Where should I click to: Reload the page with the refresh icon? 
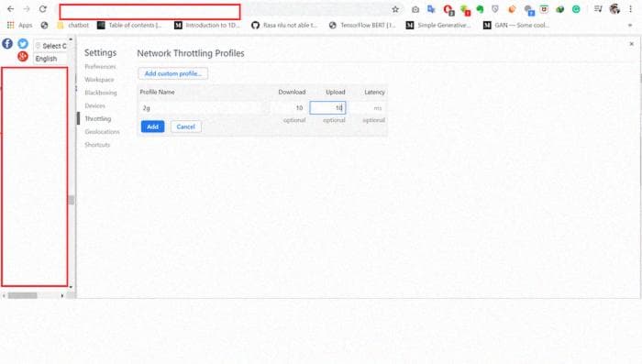(x=42, y=9)
